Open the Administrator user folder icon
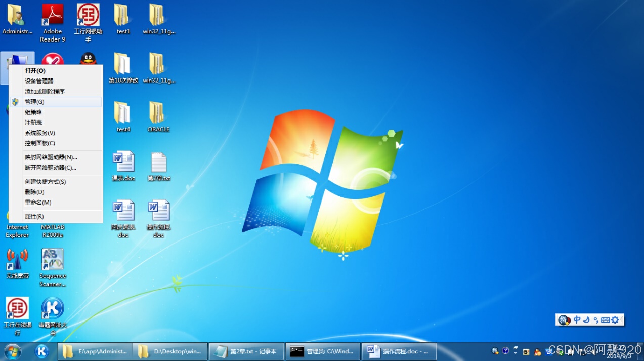The image size is (644, 361). pos(17,19)
